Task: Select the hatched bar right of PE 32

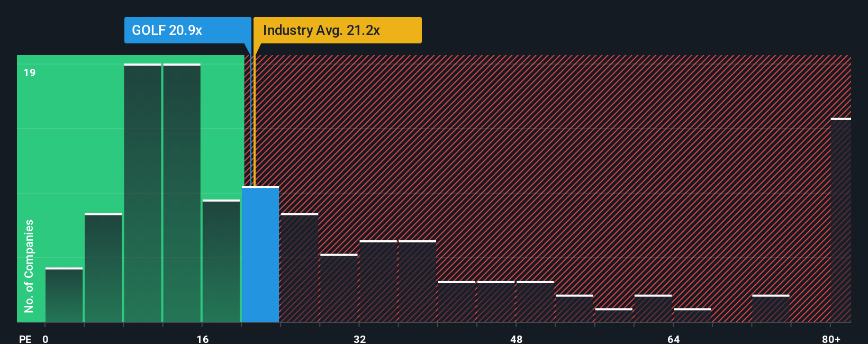Action: pyautogui.click(x=378, y=281)
